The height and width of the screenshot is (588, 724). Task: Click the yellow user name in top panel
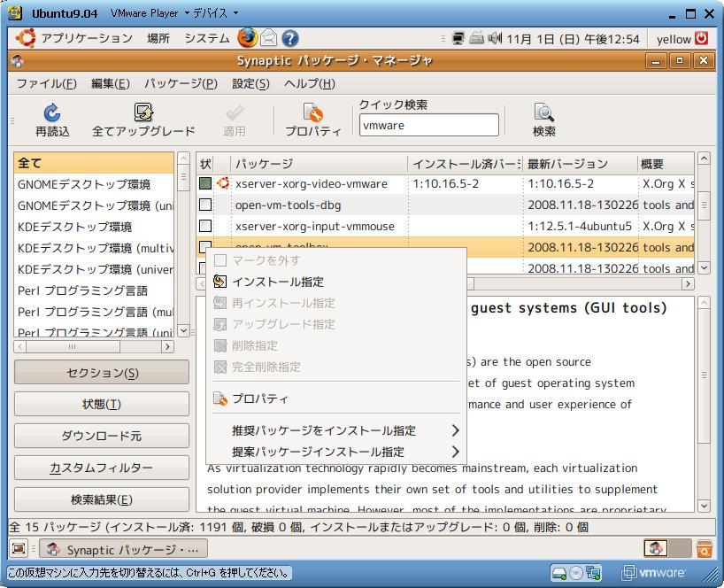(x=674, y=39)
